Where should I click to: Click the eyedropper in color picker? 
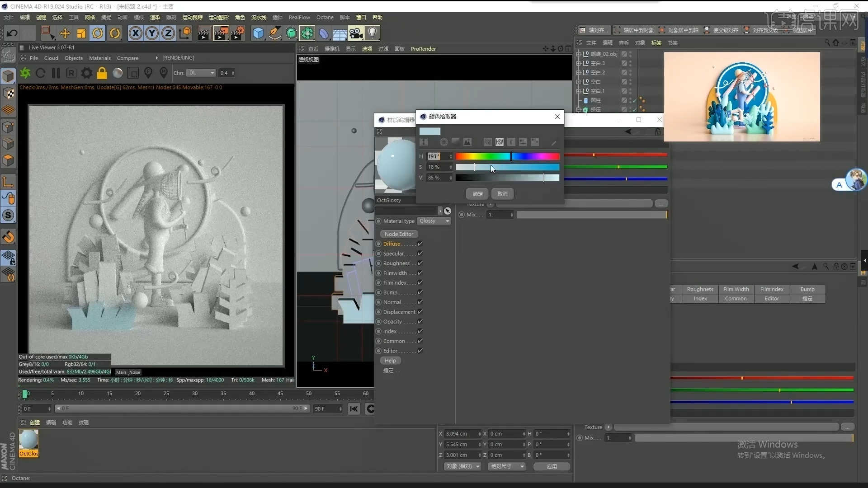(x=554, y=142)
